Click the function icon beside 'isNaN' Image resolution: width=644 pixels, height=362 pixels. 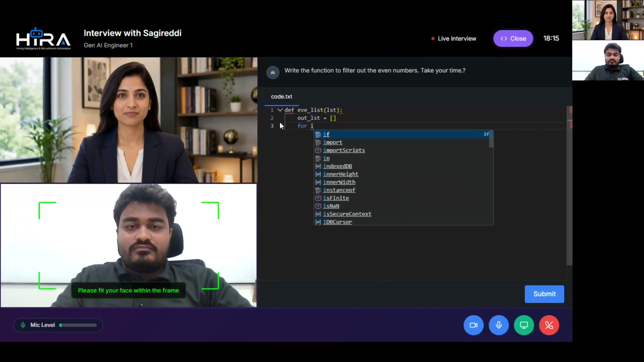point(318,206)
